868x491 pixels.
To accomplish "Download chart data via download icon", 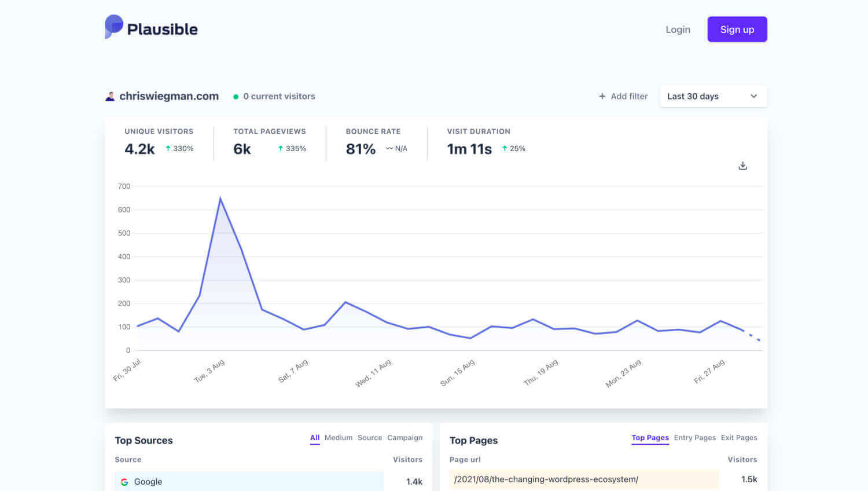I will (743, 166).
